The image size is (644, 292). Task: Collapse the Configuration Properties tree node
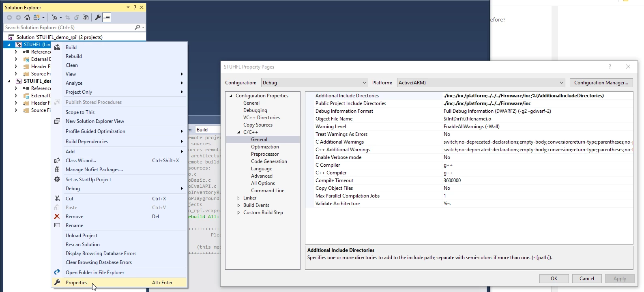click(x=231, y=96)
